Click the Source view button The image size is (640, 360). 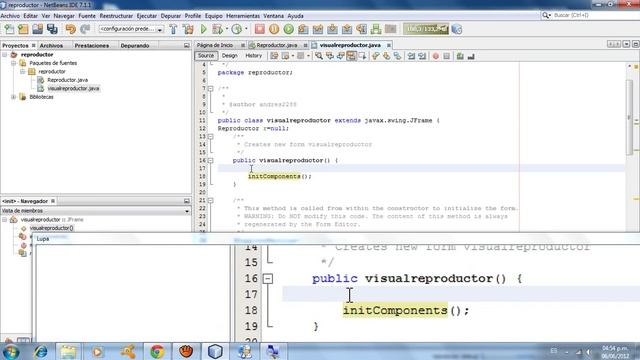coord(206,56)
